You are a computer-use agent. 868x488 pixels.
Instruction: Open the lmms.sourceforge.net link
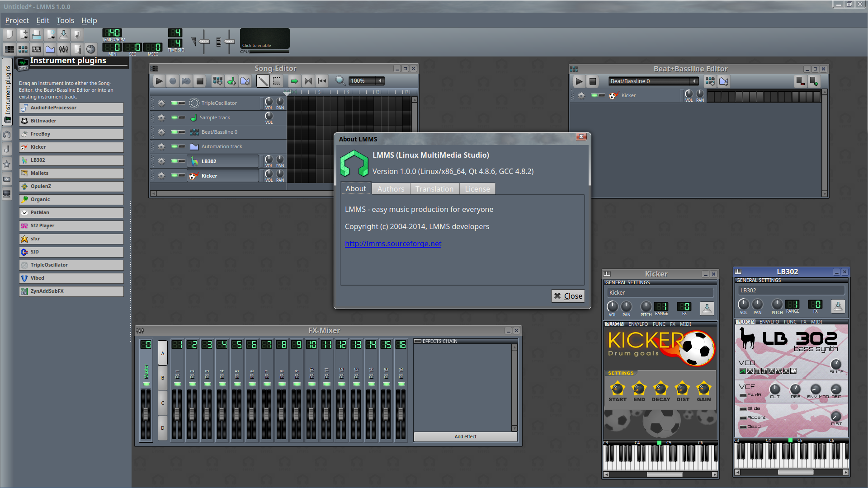[393, 244]
